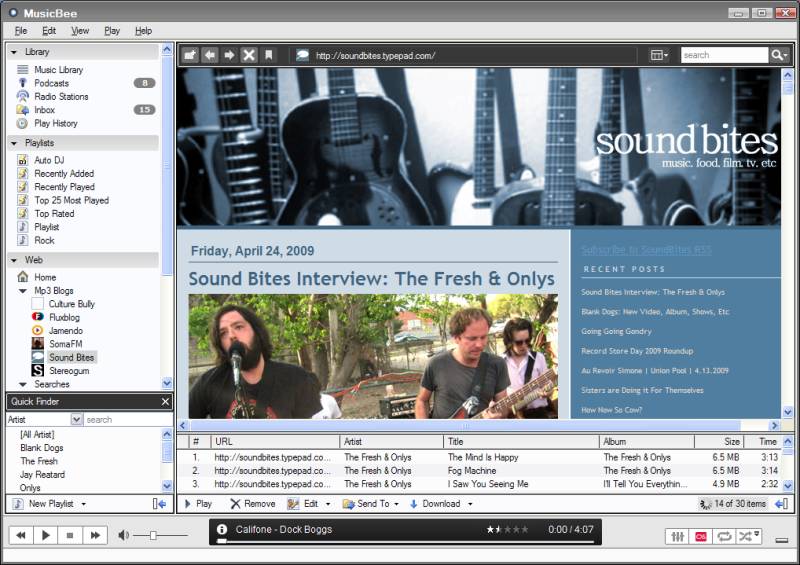Click the search field in browser toolbar
This screenshot has height=565, width=800.
pos(724,55)
